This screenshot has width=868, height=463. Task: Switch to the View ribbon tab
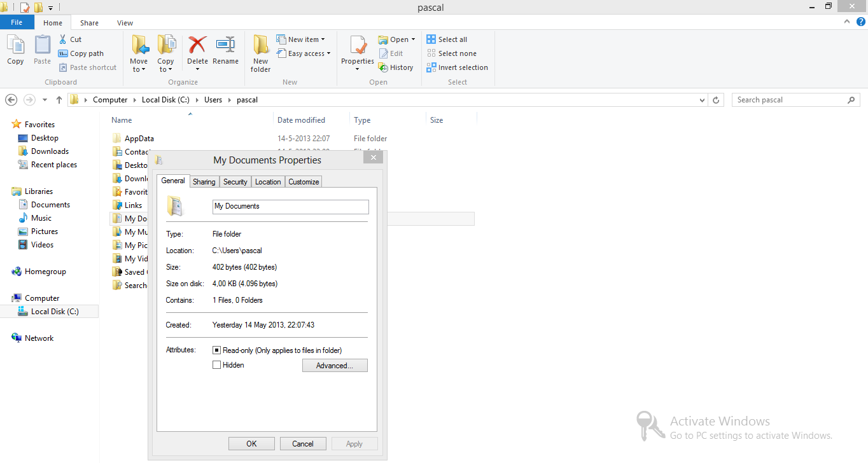125,23
